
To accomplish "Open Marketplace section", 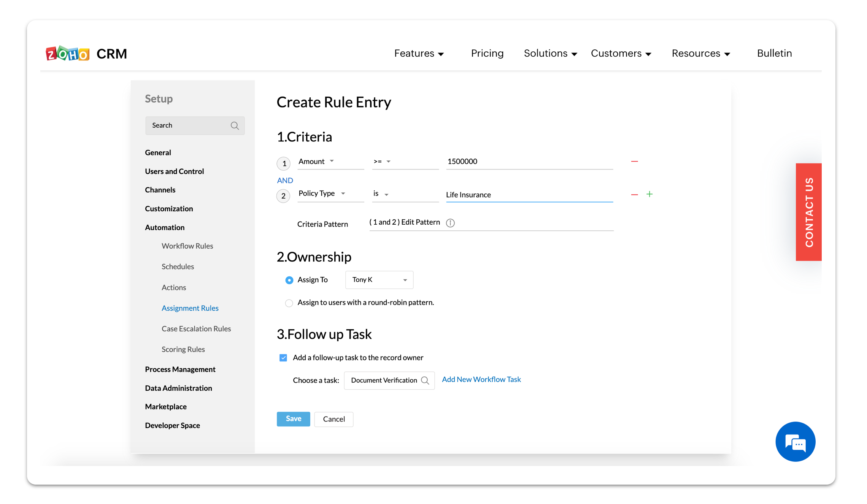I will coord(166,407).
